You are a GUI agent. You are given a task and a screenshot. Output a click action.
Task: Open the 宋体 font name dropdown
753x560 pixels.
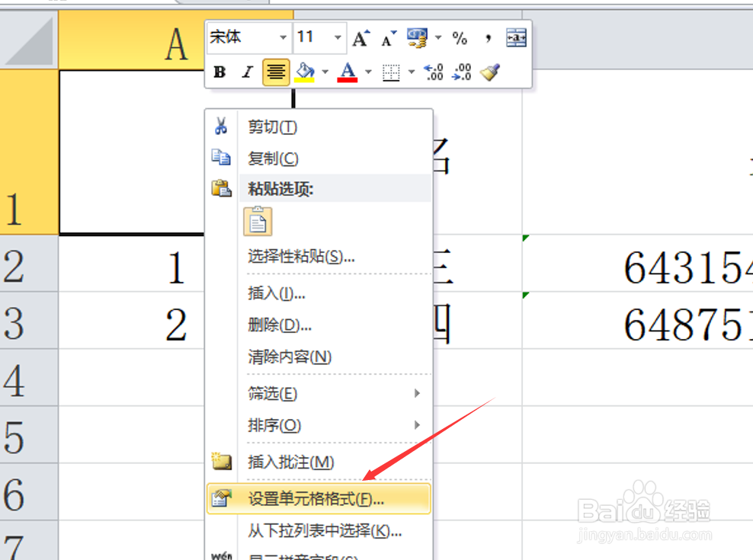(x=283, y=37)
